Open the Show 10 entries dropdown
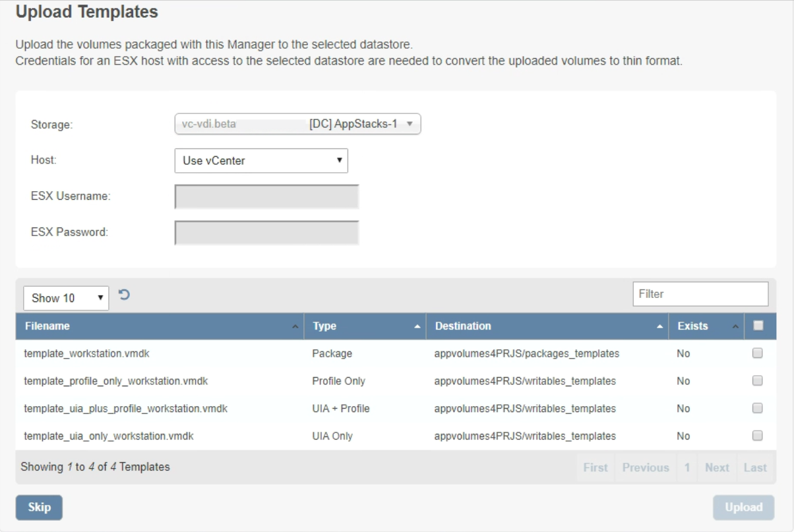 click(66, 298)
